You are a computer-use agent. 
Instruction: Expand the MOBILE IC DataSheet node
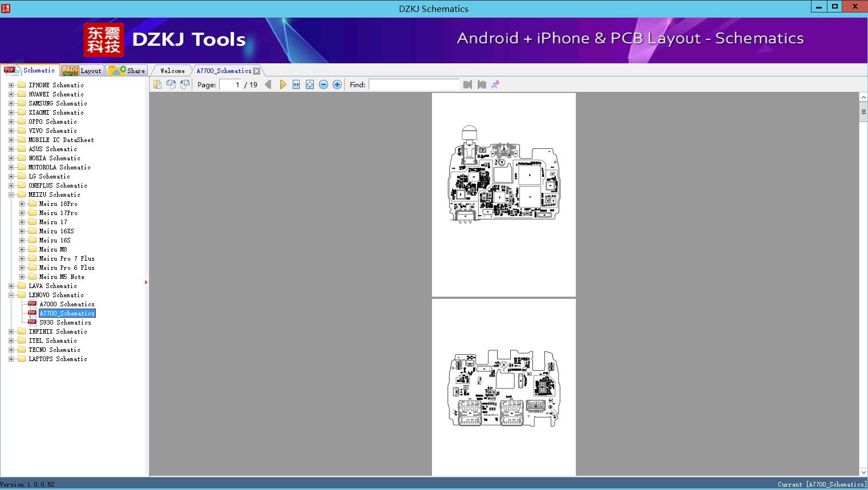click(x=11, y=140)
